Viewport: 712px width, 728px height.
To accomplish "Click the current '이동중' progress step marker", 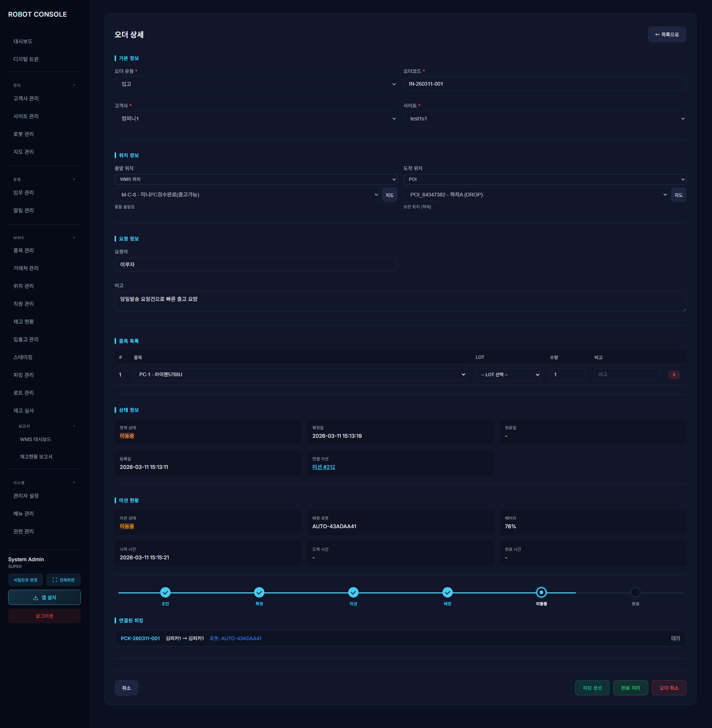I will click(541, 592).
